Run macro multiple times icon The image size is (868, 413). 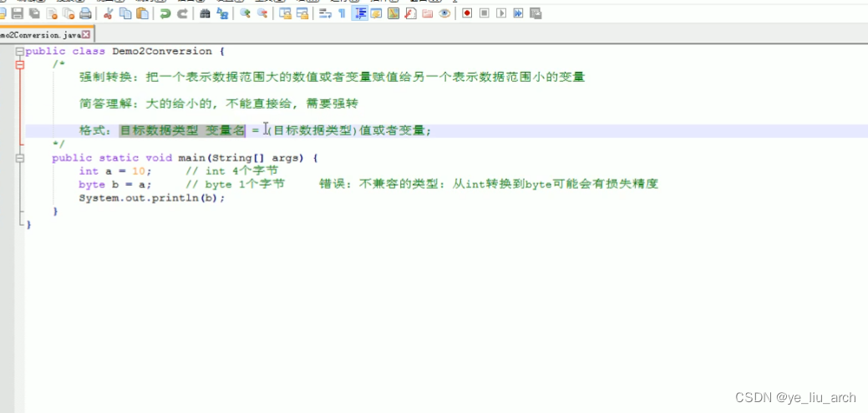518,13
